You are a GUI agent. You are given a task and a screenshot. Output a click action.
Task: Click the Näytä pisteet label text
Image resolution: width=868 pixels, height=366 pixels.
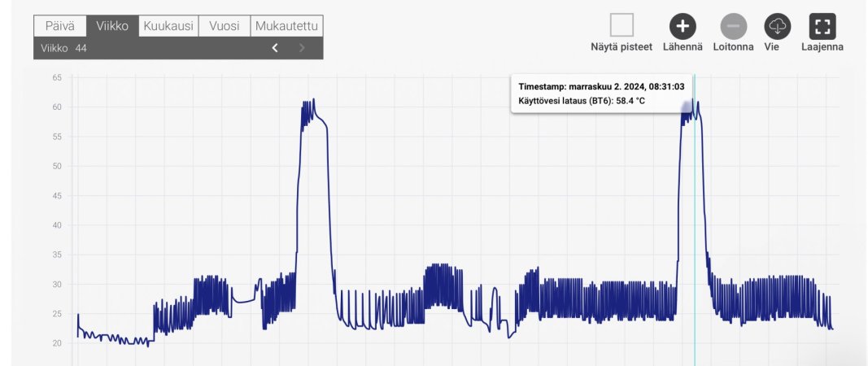(622, 47)
